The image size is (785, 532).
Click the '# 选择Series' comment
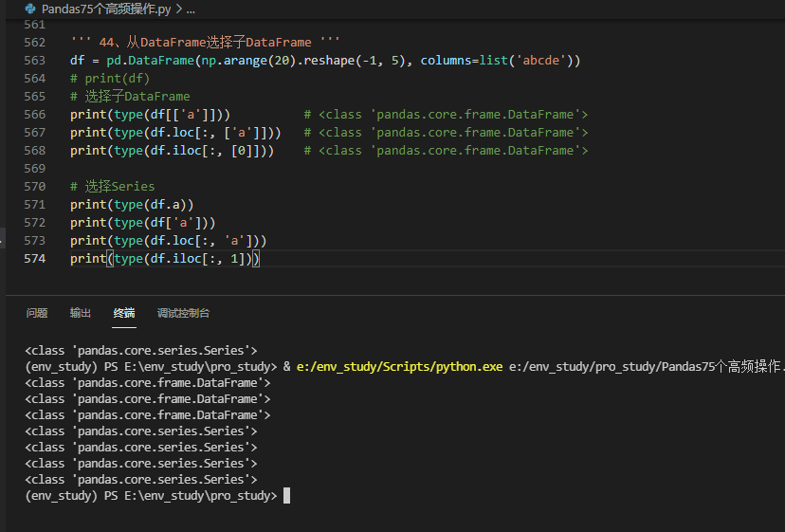[113, 187]
